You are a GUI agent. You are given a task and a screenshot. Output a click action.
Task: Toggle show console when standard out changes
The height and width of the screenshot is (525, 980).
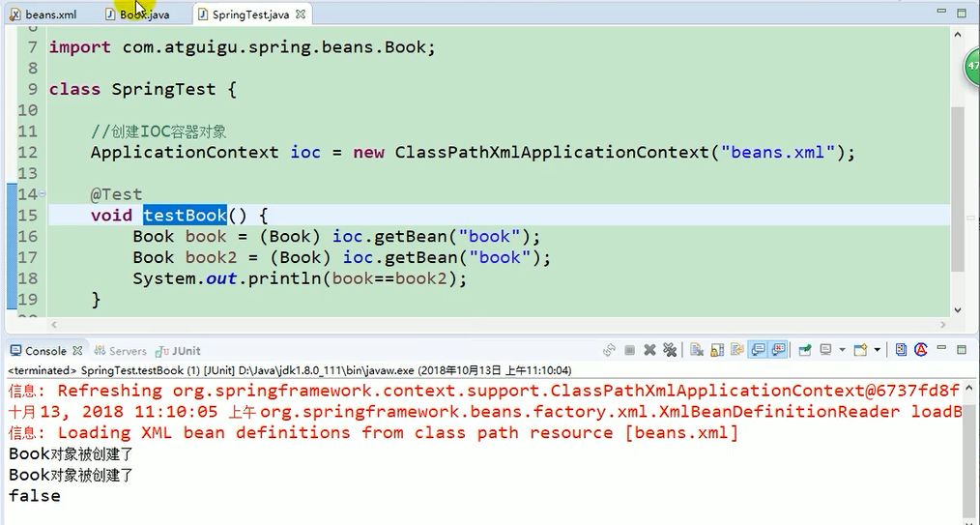758,350
